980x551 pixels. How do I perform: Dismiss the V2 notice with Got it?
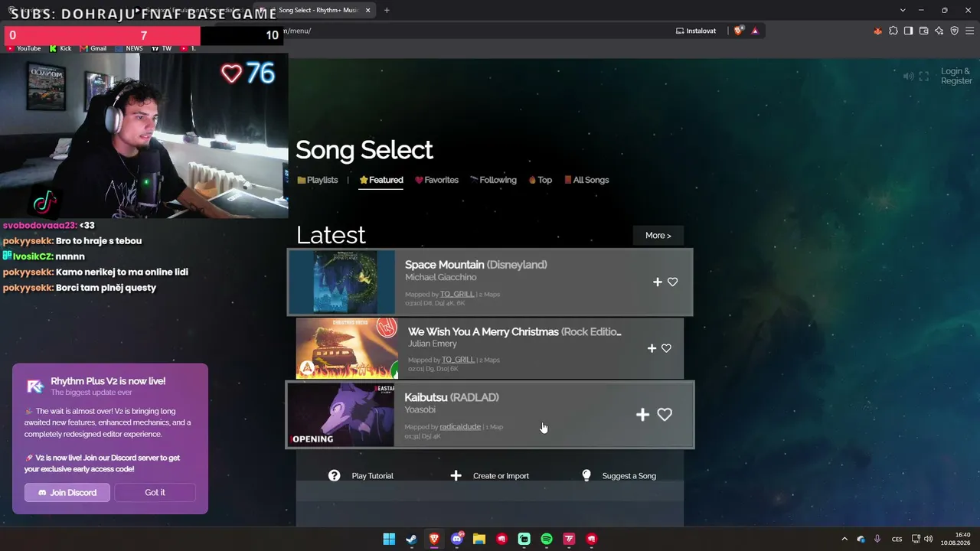(155, 493)
